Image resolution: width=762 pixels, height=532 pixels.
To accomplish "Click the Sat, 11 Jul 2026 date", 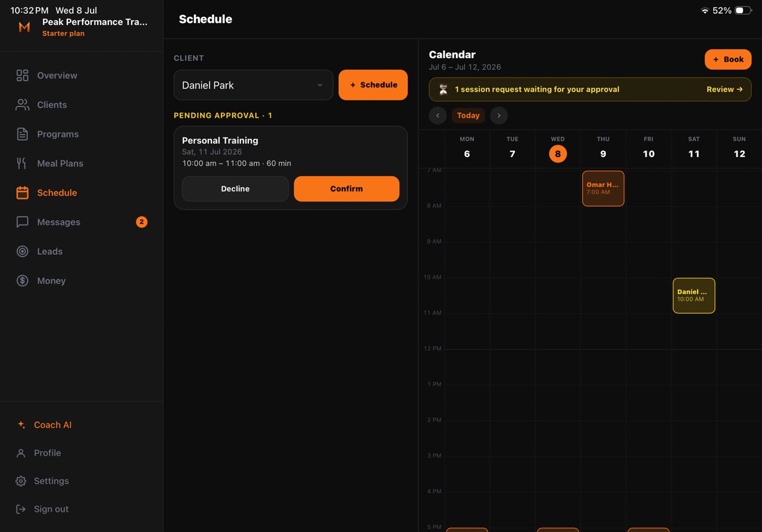I will point(212,152).
